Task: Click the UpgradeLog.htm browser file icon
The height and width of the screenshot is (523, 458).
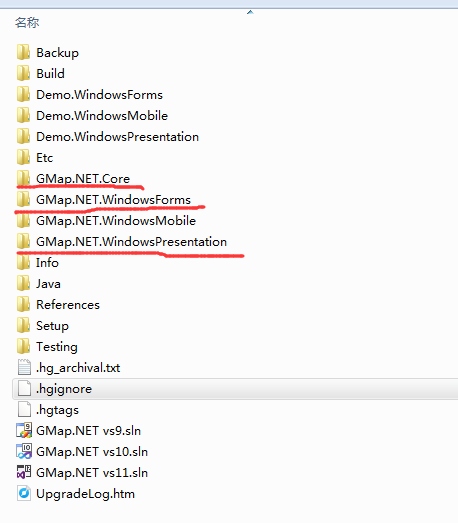Action: click(x=24, y=493)
